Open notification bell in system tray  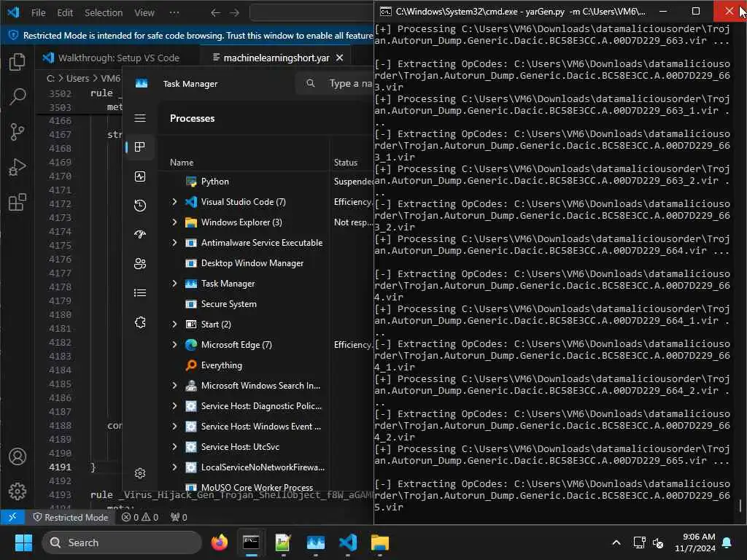click(x=727, y=542)
